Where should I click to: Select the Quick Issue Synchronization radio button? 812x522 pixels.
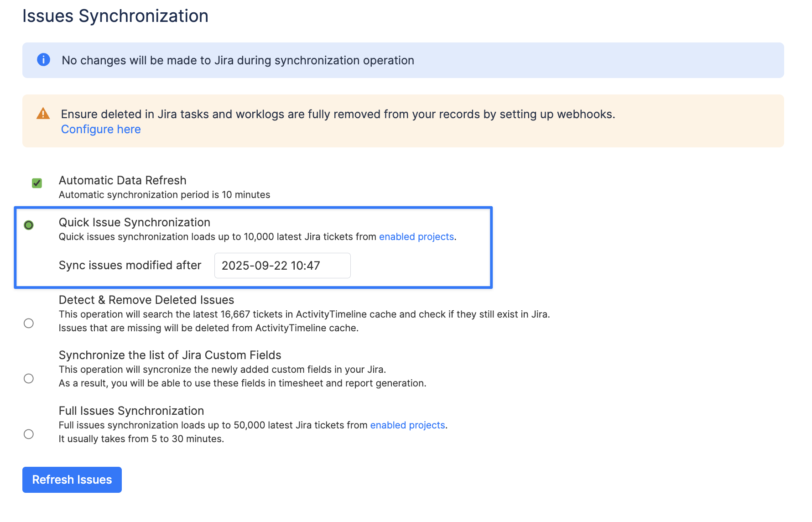29,225
